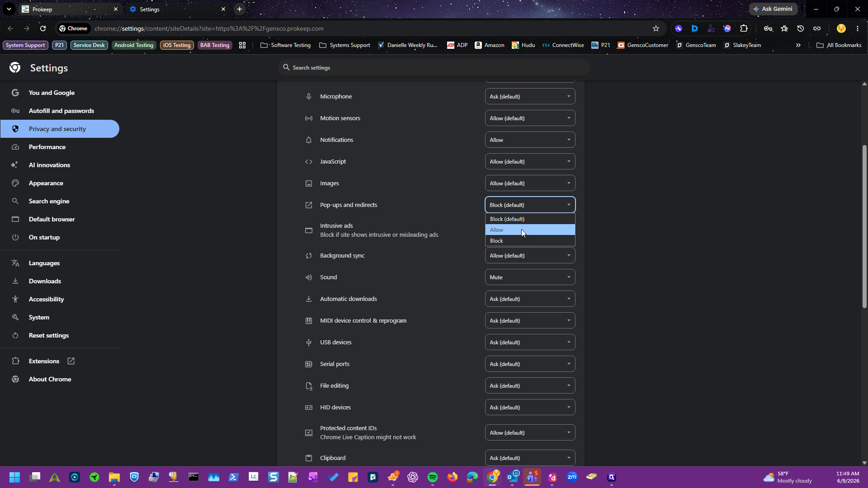Open the profile avatar icon

[841, 28]
